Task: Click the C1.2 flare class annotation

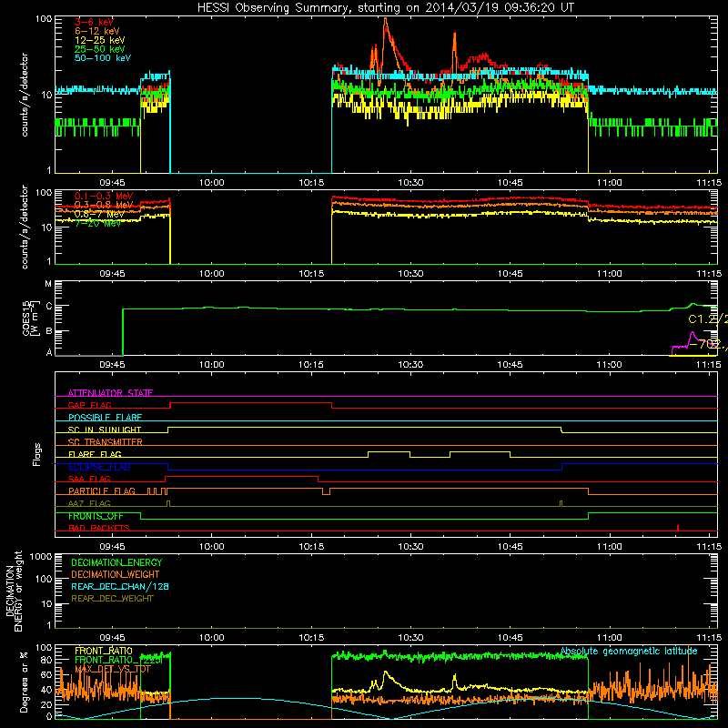Action: (x=708, y=319)
